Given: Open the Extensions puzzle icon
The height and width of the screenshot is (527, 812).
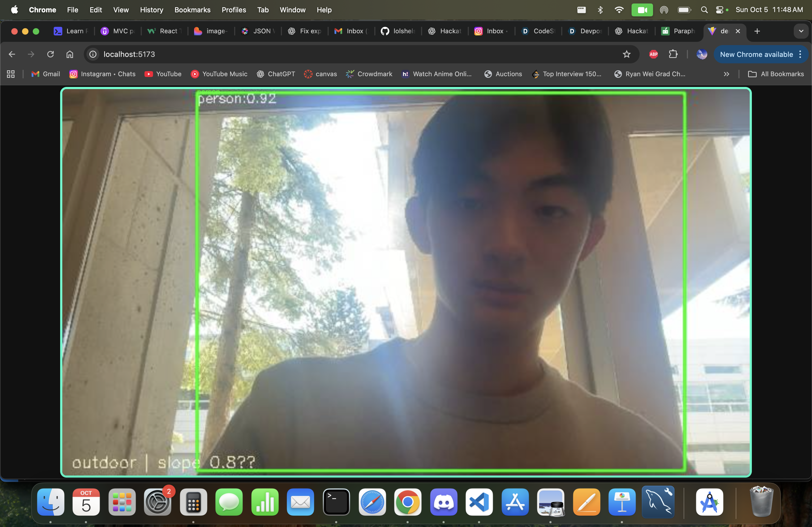Looking at the screenshot, I should (673, 54).
